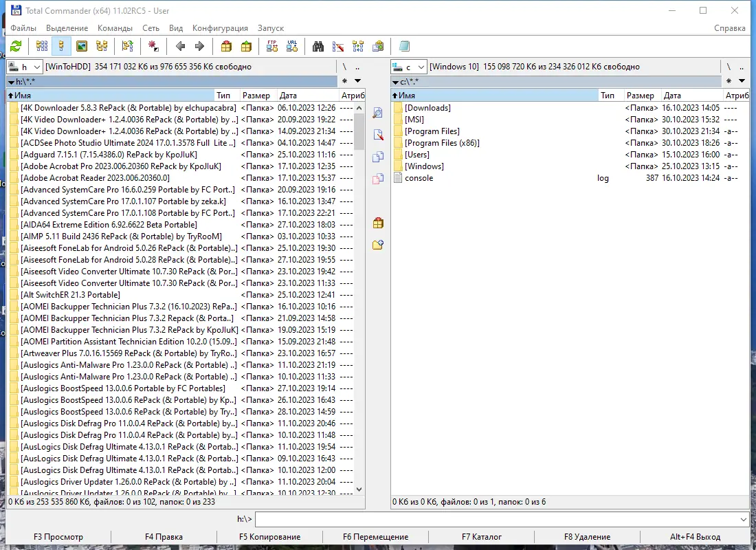Viewport: 756px width, 550px height.
Task: Open the Вид menu
Action: pyautogui.click(x=175, y=28)
